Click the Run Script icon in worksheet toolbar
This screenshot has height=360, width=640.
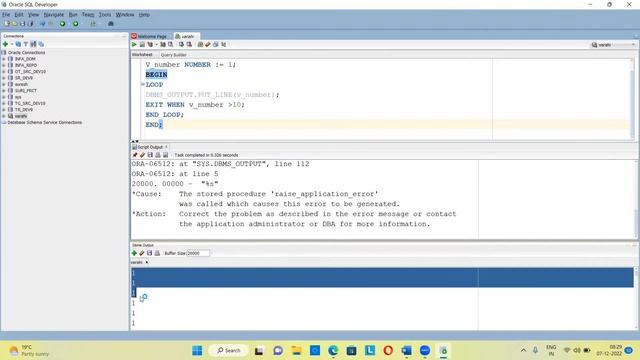click(142, 44)
